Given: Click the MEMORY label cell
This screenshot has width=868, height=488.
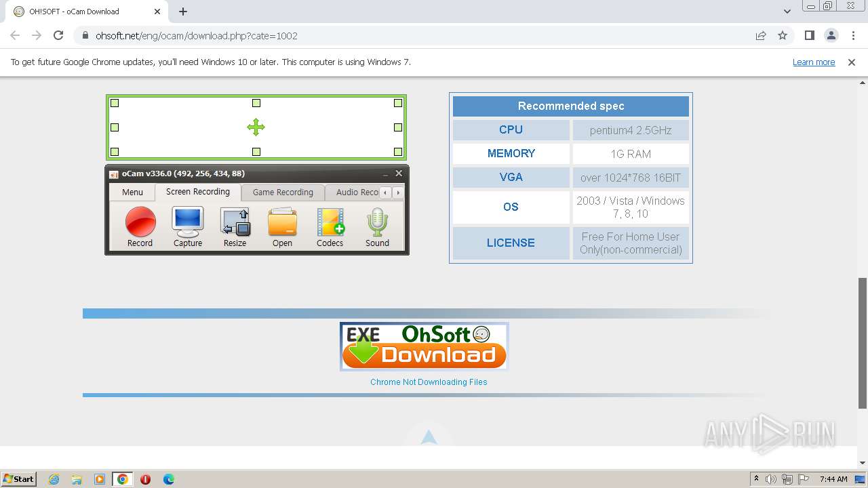Looking at the screenshot, I should pos(511,153).
